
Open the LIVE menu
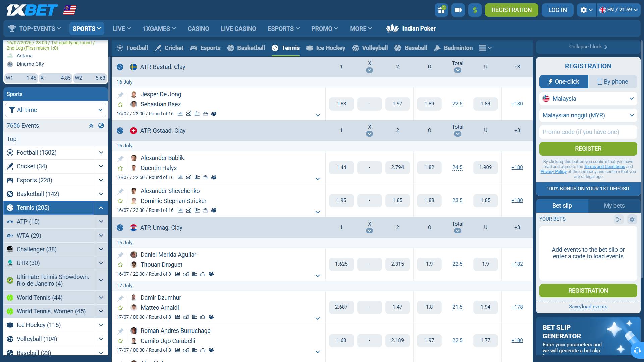pos(122,29)
